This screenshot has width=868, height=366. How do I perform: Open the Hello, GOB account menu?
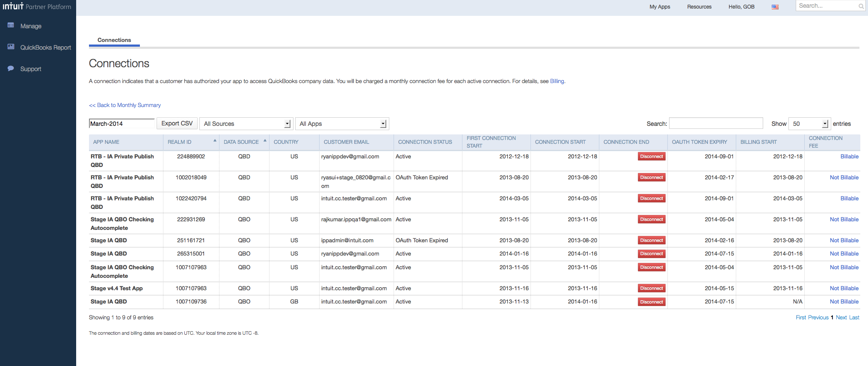click(741, 7)
